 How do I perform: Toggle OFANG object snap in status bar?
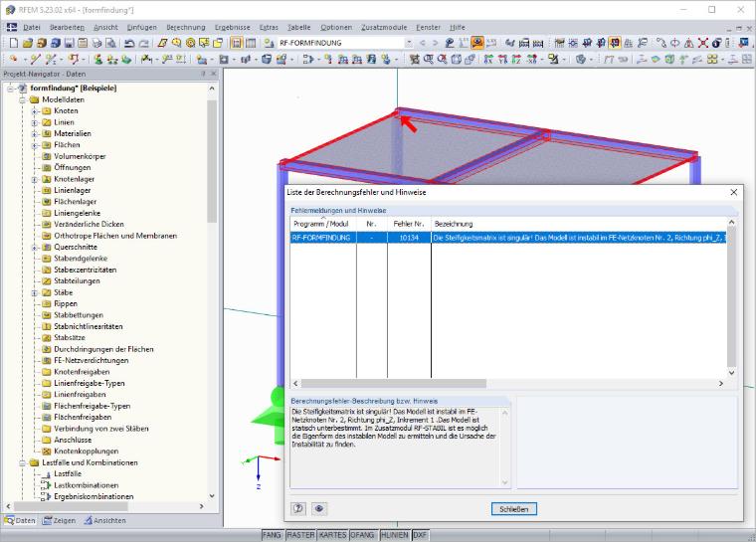coord(362,535)
